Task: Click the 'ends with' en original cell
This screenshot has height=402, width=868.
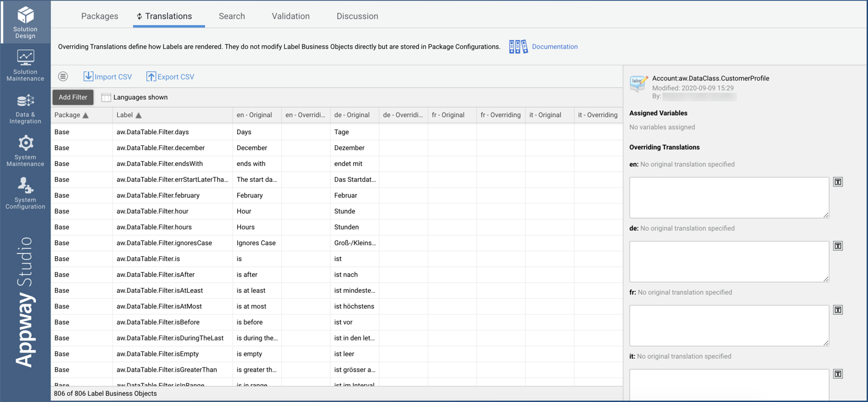Action: tap(257, 163)
